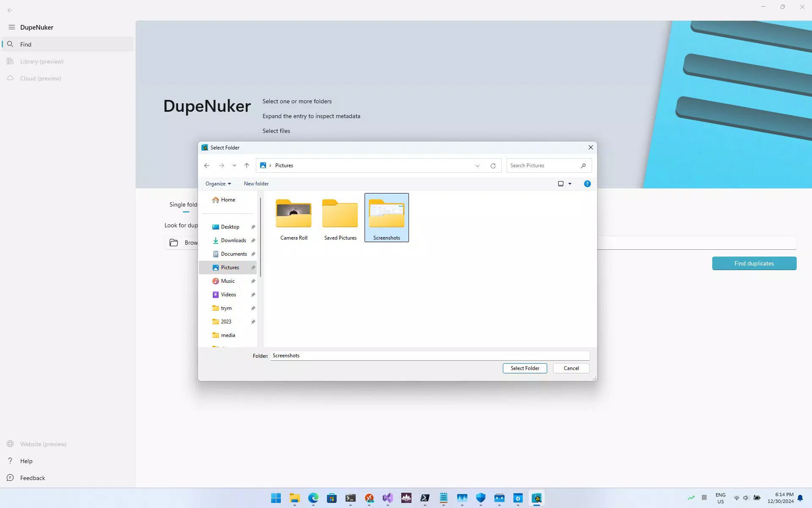Click Pictures in the address bar breadcrumb
This screenshot has width=812, height=508.
point(284,166)
